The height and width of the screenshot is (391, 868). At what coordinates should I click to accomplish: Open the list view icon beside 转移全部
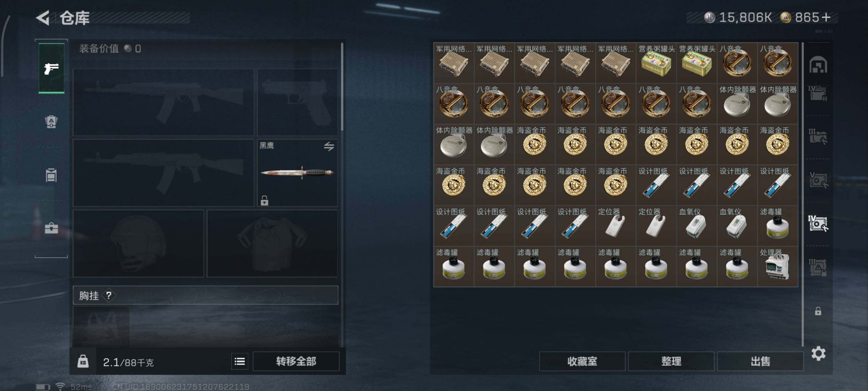pyautogui.click(x=240, y=361)
